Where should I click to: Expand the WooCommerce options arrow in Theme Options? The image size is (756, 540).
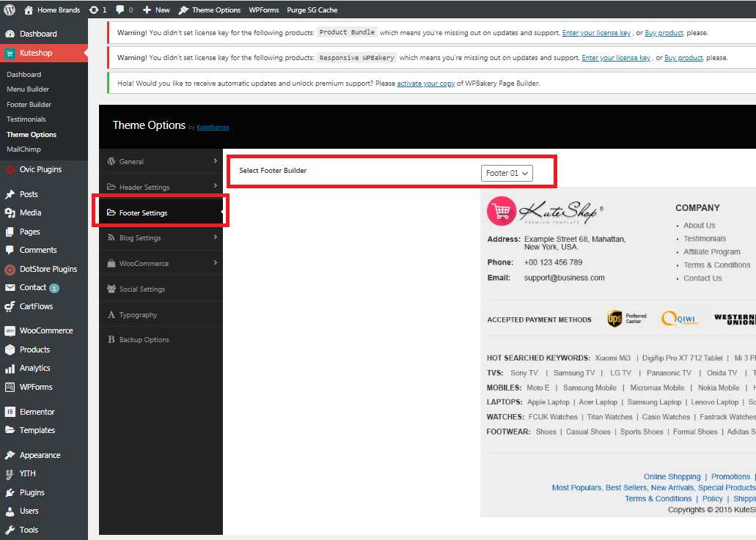click(215, 262)
